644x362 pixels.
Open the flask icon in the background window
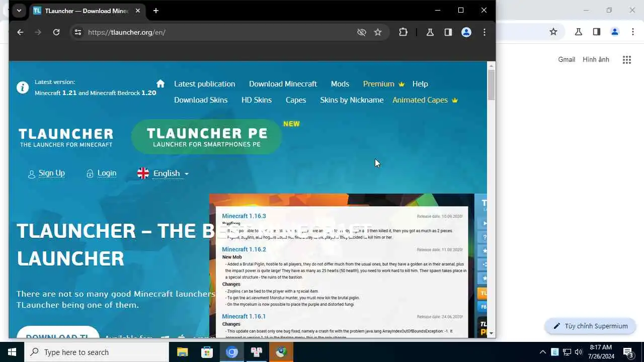(579, 32)
